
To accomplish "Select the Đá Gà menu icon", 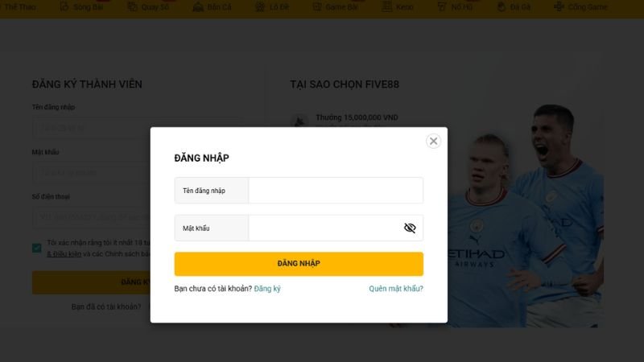I will (501, 6).
